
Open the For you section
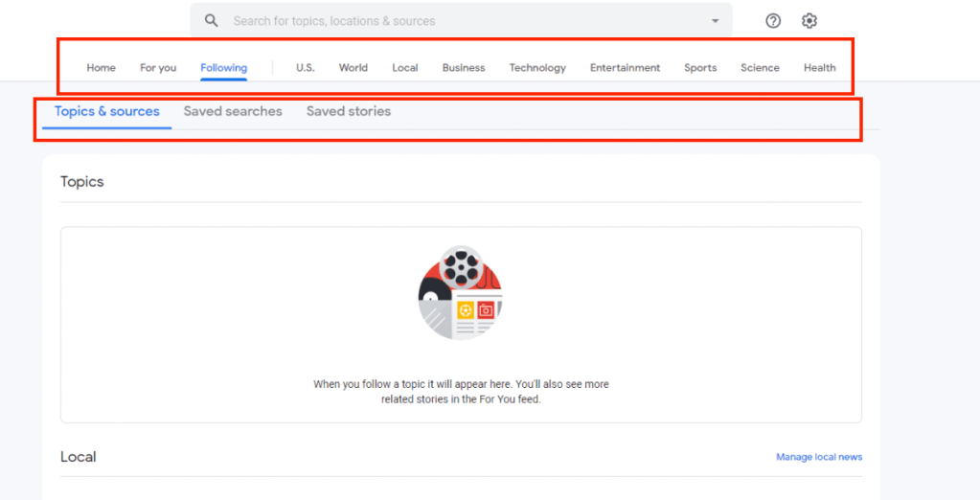(x=158, y=68)
